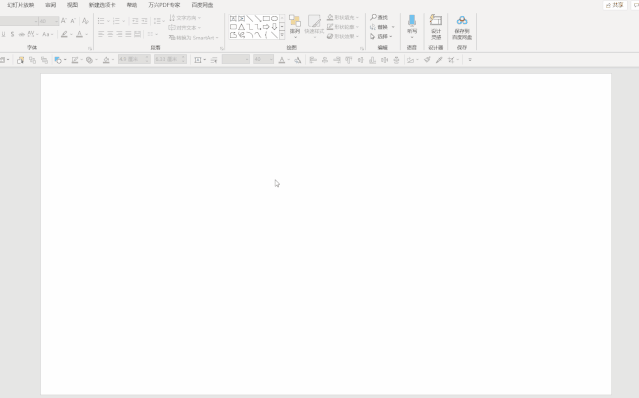
Task: Click the Share (共享) button
Action: point(615,5)
